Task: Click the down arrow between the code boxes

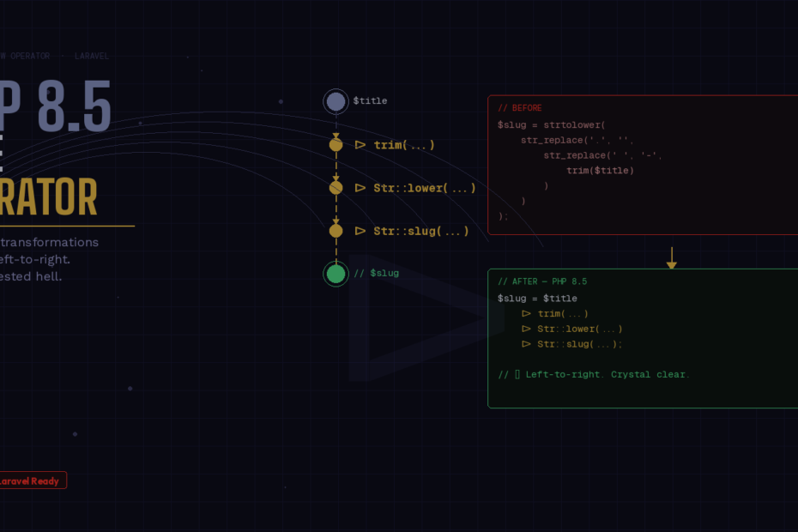Action: coord(671,257)
